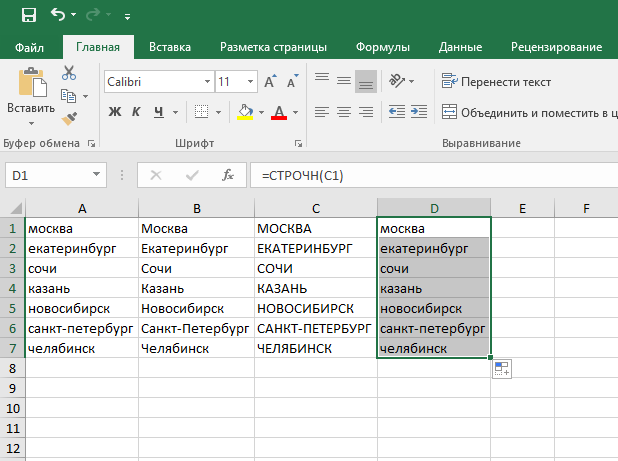Align text to middle of cell
Screen dimensions: 618x461
click(x=344, y=81)
